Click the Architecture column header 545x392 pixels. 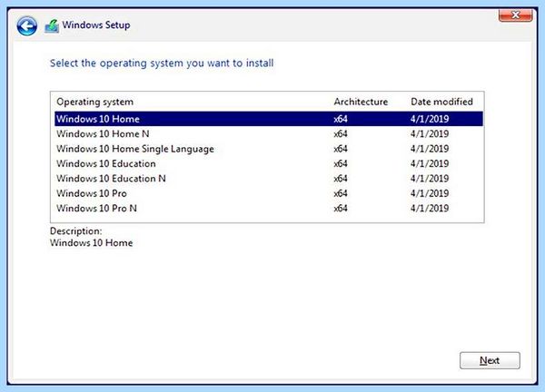(x=361, y=102)
